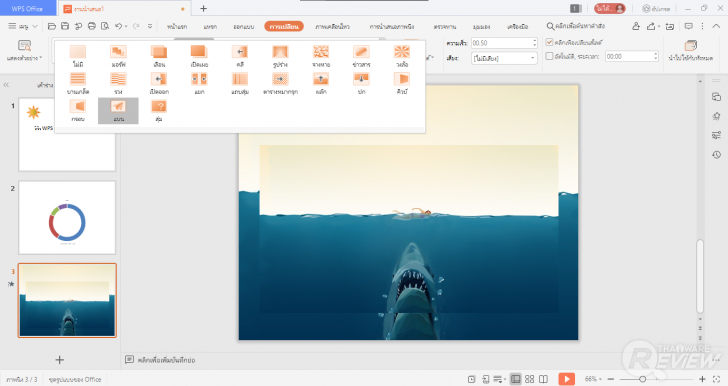Collapse the slide panel with double chevron
This screenshot has height=386, width=728.
click(6, 85)
